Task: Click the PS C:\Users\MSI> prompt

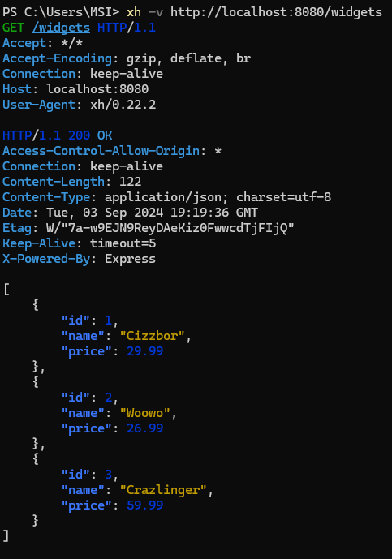Action: [x=61, y=12]
